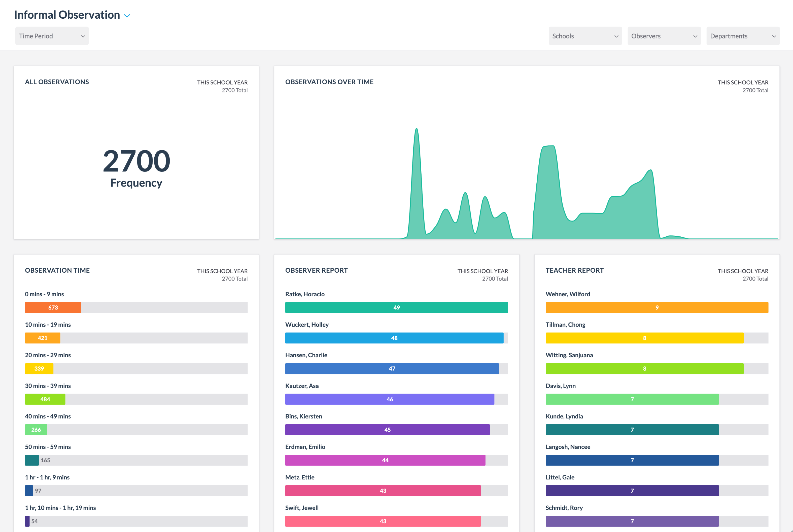Open the Time Period filter dropdown

(52, 36)
